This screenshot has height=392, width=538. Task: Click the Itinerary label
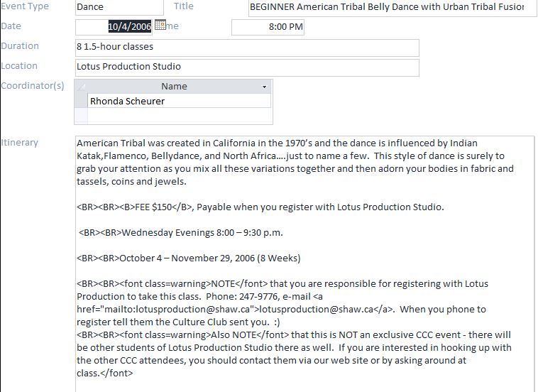click(20, 142)
